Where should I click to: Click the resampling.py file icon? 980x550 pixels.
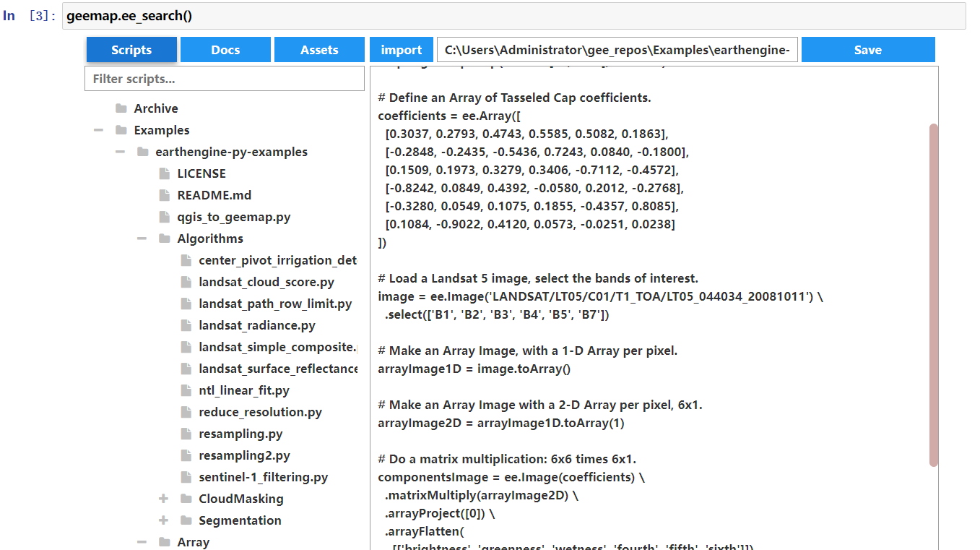pyautogui.click(x=186, y=434)
